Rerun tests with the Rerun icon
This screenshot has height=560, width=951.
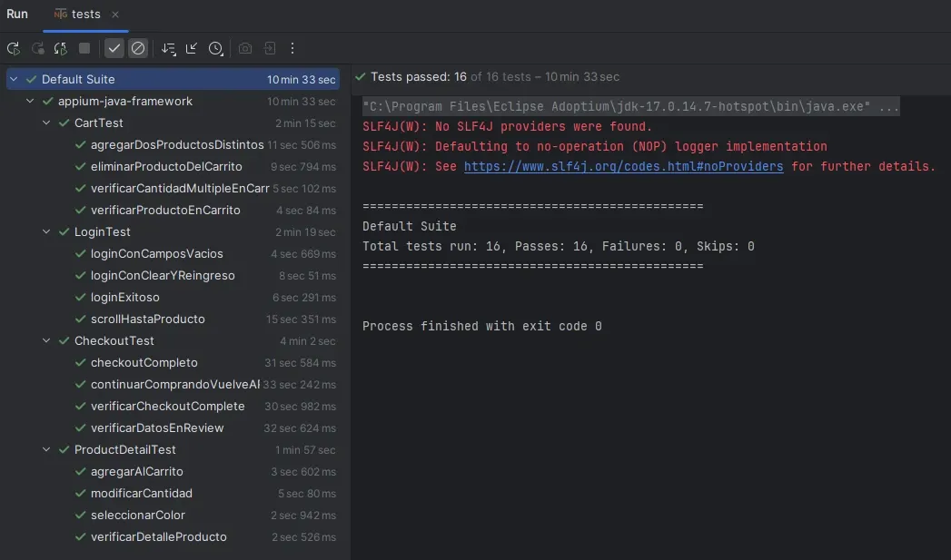point(14,48)
